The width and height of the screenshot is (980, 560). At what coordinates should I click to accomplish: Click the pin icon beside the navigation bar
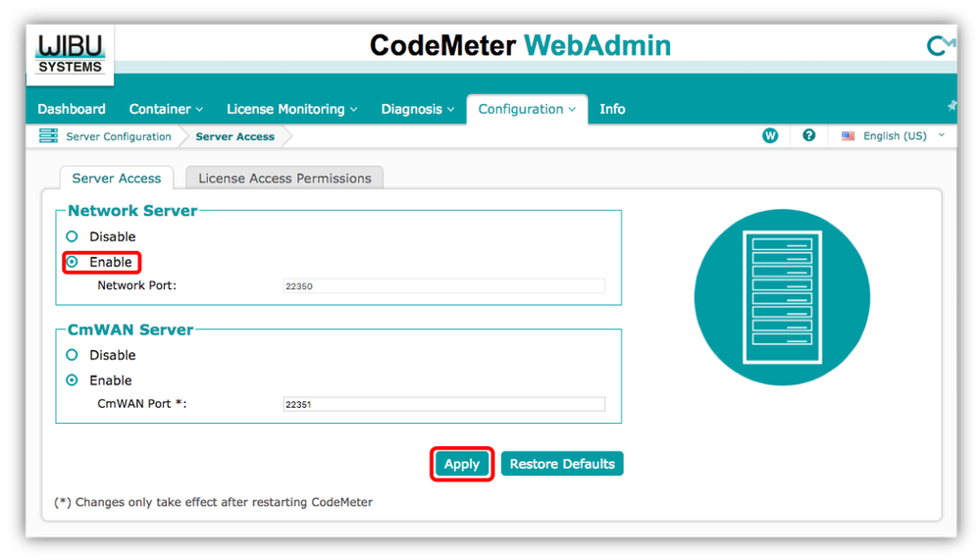(x=952, y=106)
